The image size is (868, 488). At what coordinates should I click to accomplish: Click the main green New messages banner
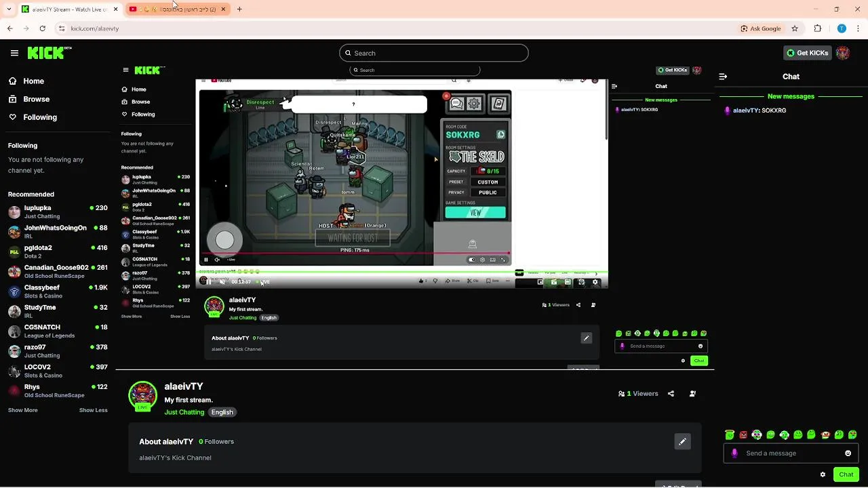point(791,96)
